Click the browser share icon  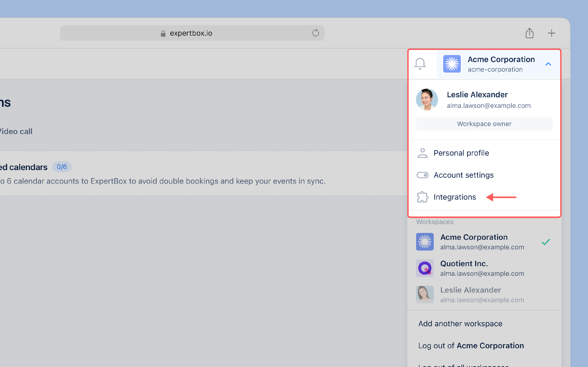click(x=529, y=33)
